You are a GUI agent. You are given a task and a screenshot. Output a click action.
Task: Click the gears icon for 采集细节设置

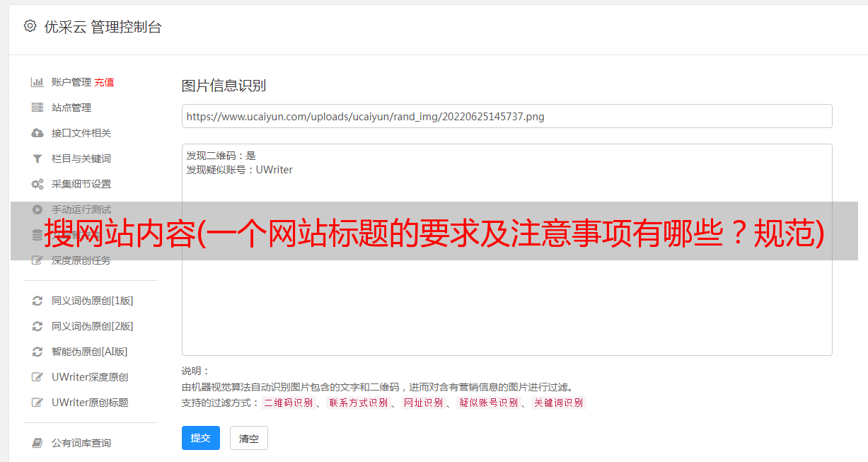coord(37,184)
